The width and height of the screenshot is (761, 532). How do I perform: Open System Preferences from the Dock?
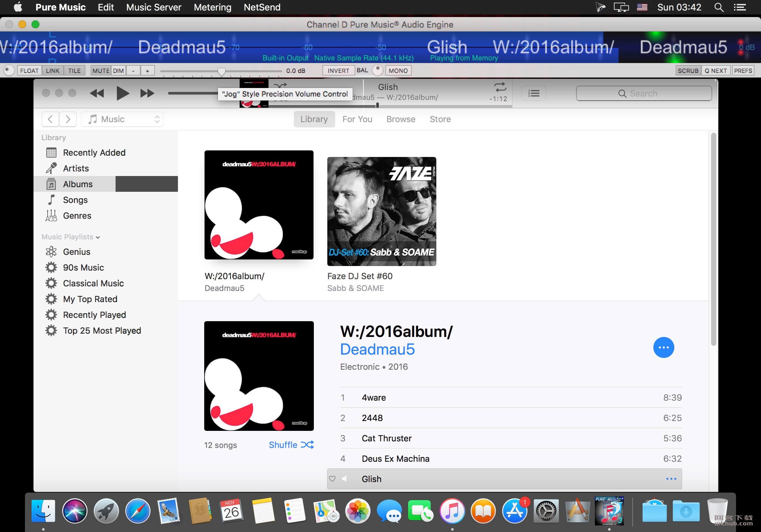pyautogui.click(x=546, y=511)
